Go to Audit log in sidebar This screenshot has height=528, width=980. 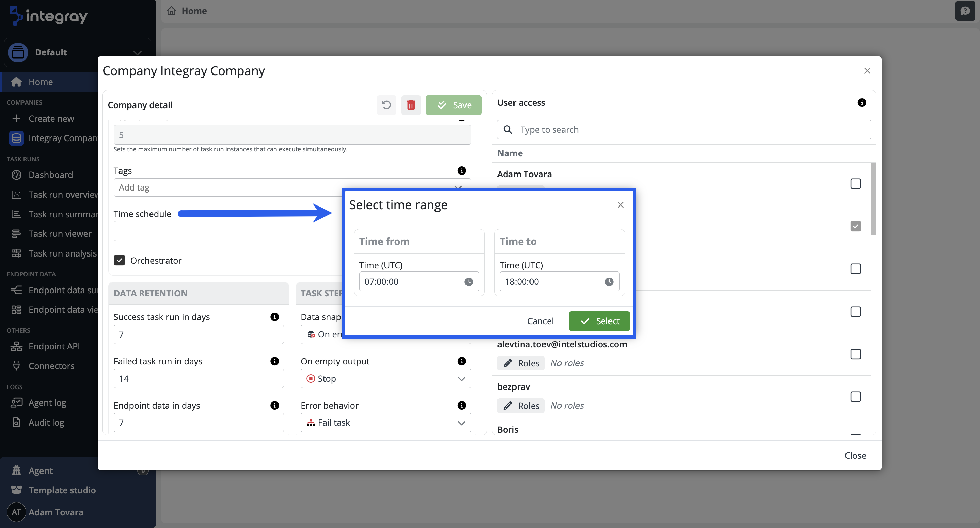point(46,422)
